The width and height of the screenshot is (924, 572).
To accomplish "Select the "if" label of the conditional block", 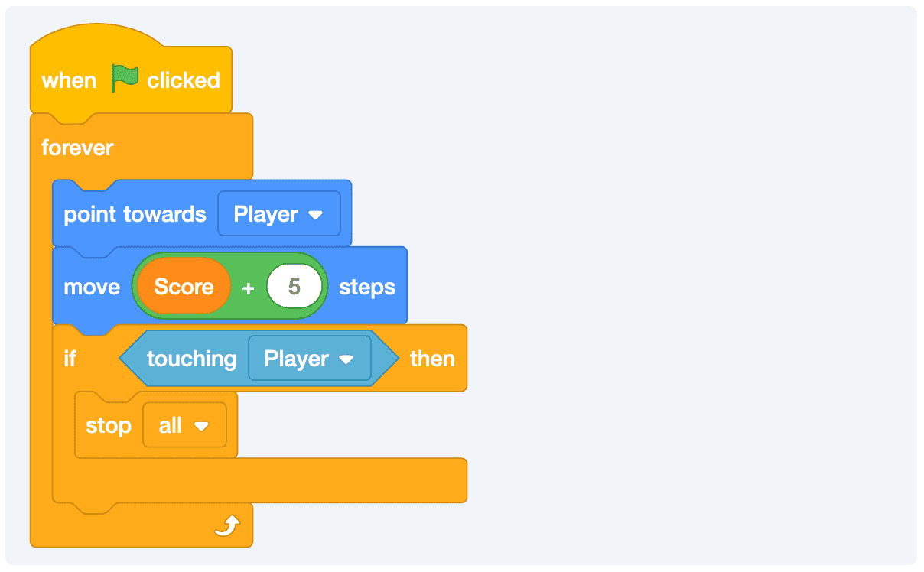I will pos(70,359).
